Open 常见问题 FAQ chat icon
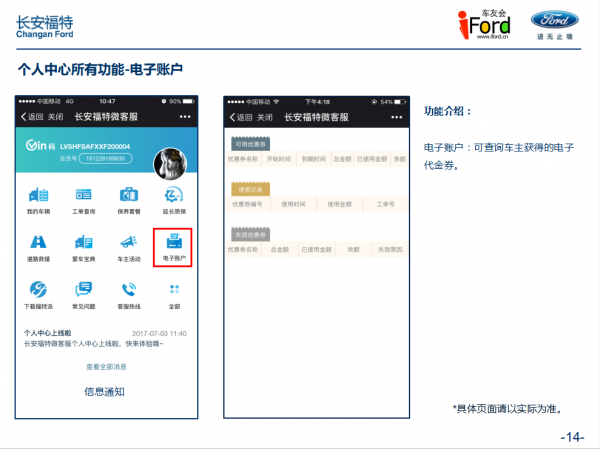 pyautogui.click(x=83, y=289)
